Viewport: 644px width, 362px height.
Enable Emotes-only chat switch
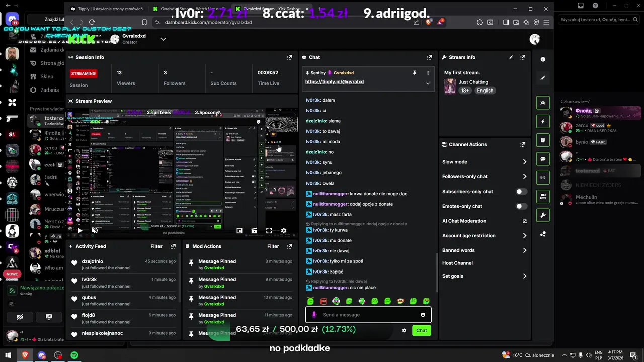point(522,206)
